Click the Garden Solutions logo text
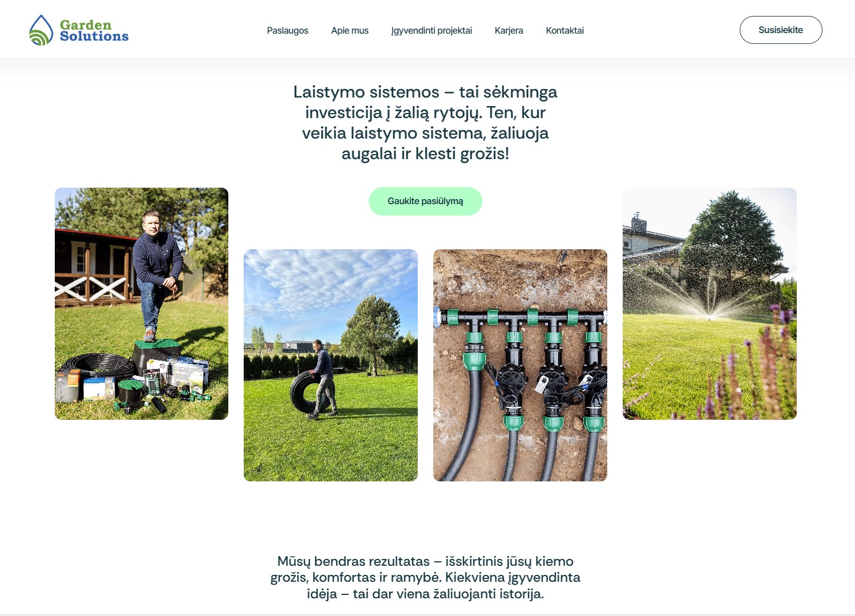855x616 pixels. [94, 31]
